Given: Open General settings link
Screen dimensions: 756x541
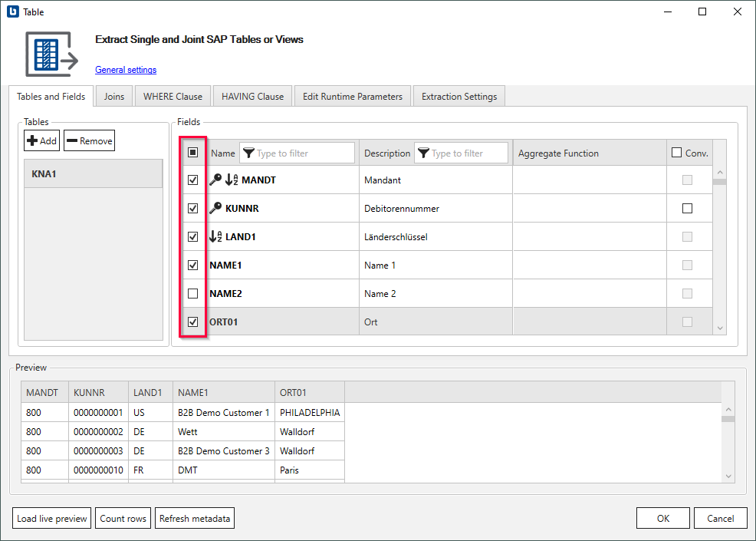Looking at the screenshot, I should coord(126,70).
